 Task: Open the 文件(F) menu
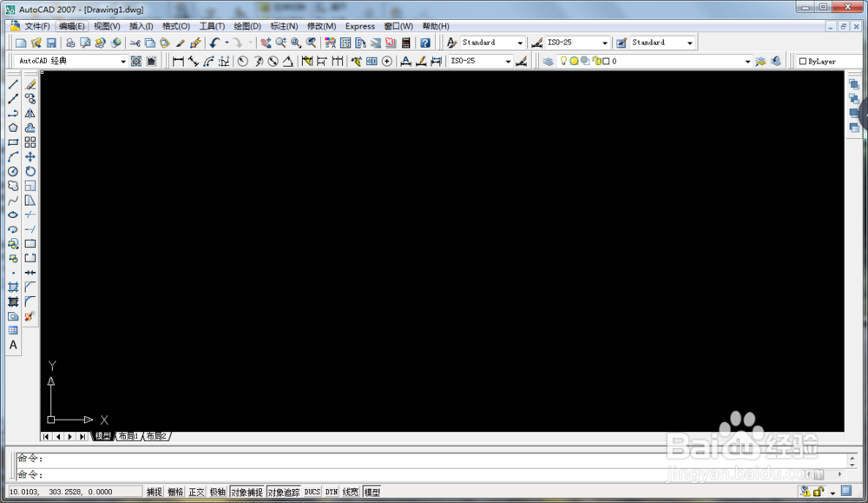click(36, 26)
